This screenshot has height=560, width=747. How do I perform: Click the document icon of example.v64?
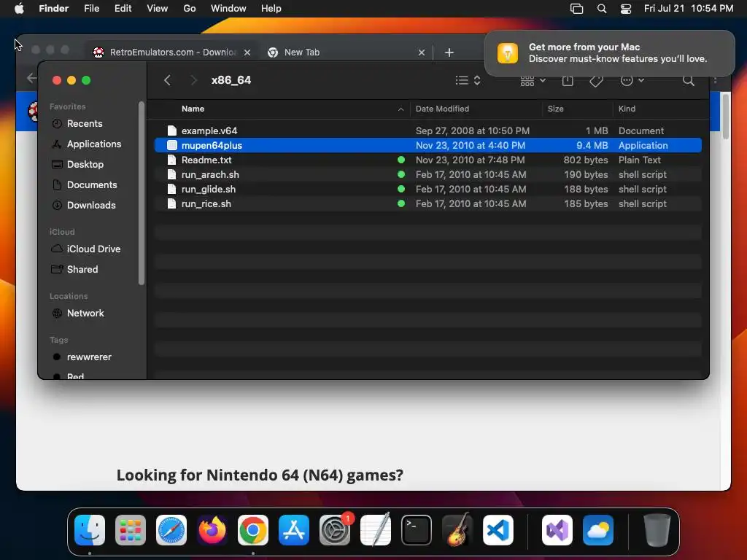pyautogui.click(x=172, y=131)
